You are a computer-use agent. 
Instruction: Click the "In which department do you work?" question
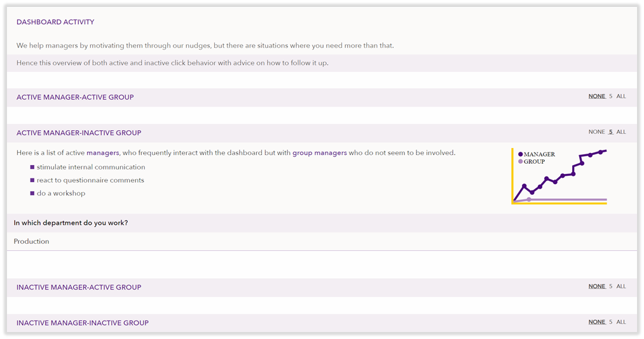(x=71, y=223)
